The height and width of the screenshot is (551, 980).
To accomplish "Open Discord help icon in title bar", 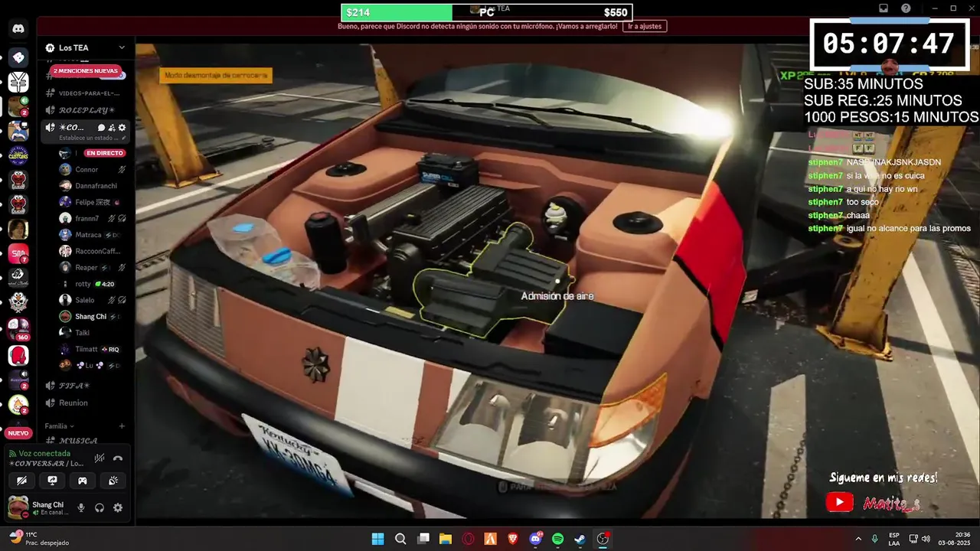I will click(x=906, y=8).
